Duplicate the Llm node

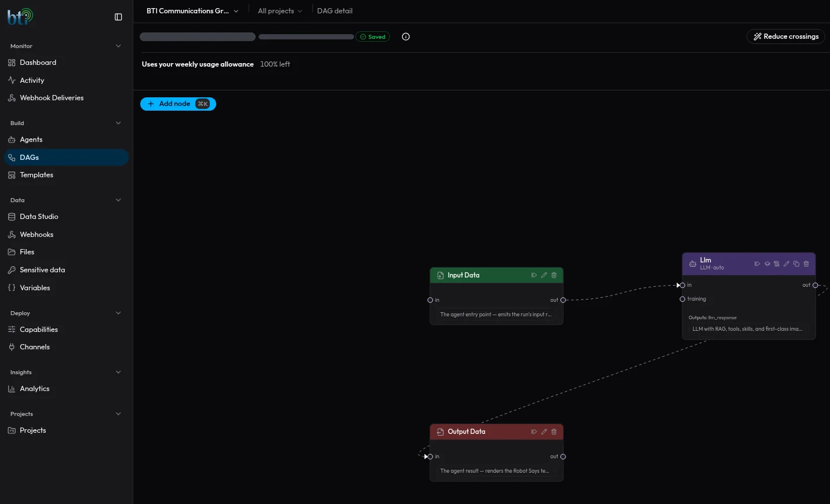(796, 264)
